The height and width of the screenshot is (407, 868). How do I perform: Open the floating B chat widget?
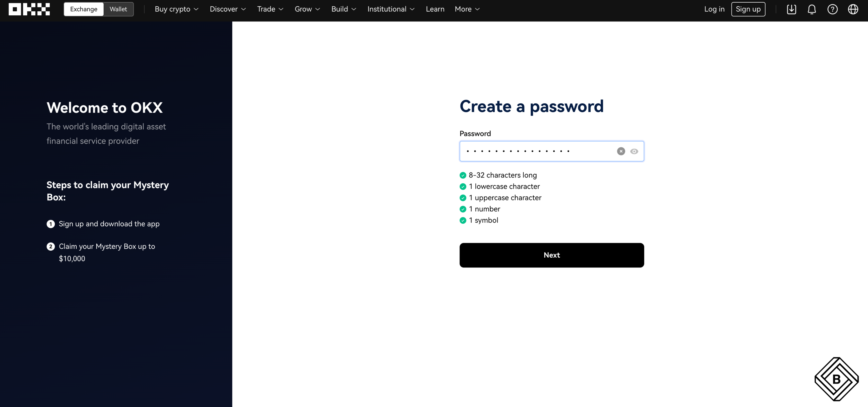click(836, 379)
